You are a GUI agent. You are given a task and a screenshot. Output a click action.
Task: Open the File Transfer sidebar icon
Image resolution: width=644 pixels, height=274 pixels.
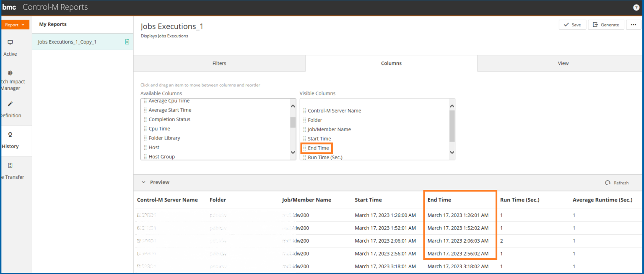[x=10, y=165]
